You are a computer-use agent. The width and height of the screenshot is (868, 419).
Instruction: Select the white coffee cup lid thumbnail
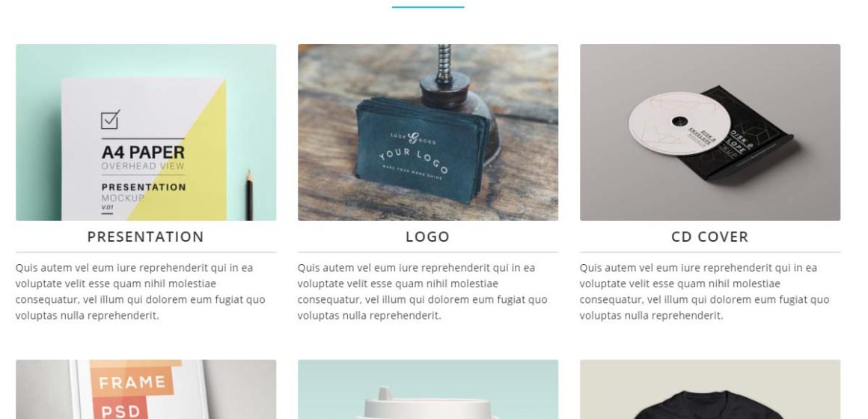point(428,389)
